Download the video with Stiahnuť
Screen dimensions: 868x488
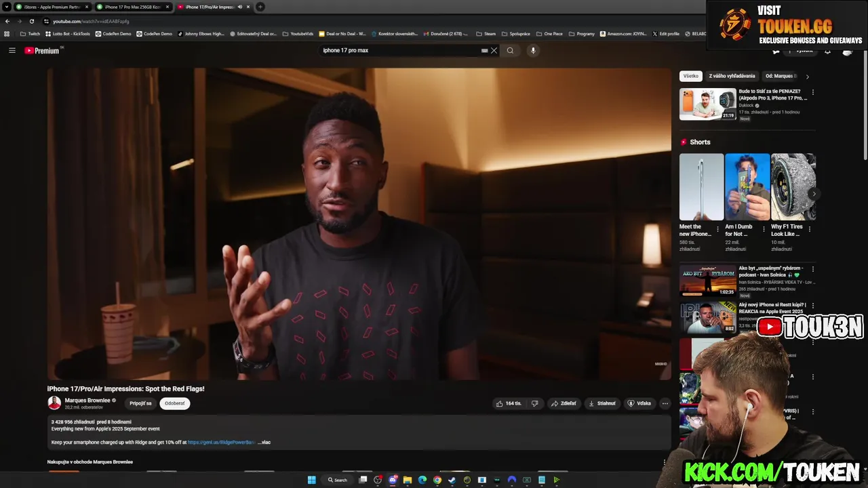602,403
